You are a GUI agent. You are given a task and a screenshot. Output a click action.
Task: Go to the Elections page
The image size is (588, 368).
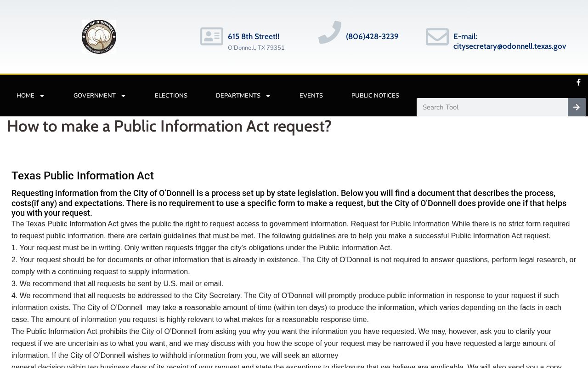pyautogui.click(x=171, y=96)
